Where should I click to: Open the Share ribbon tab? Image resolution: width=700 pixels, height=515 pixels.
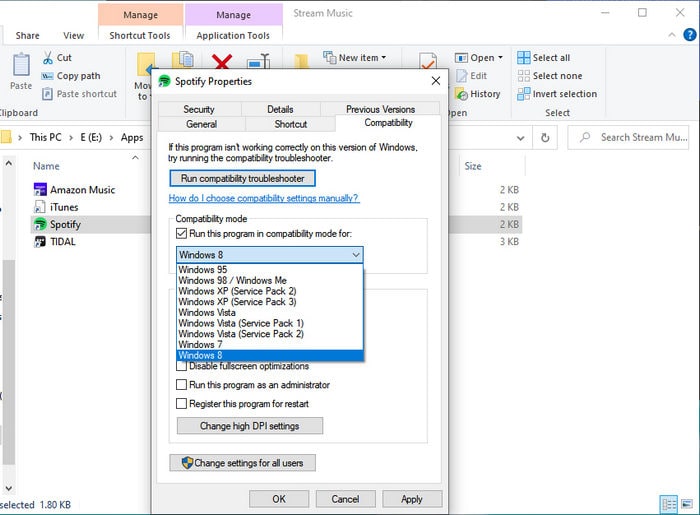pyautogui.click(x=28, y=35)
